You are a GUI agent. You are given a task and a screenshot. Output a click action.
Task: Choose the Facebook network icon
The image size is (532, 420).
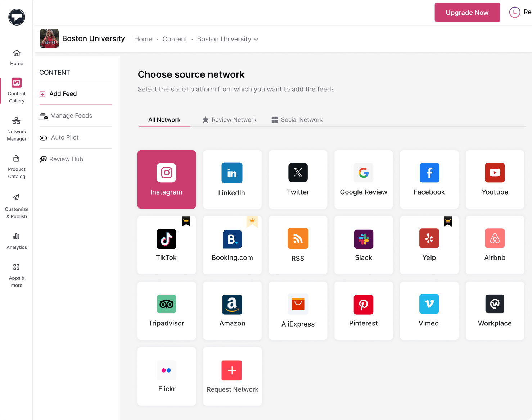point(429,173)
